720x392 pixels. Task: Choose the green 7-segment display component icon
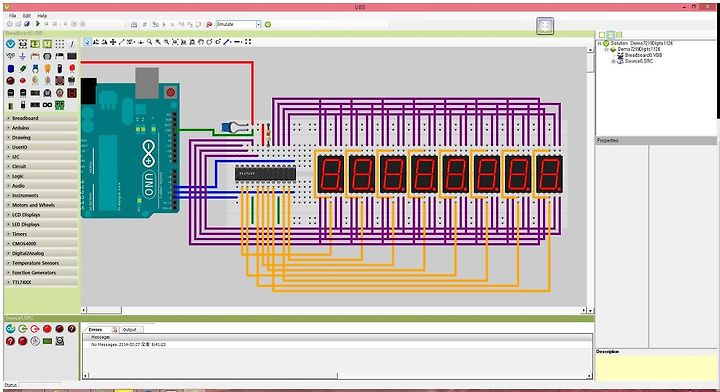click(59, 105)
